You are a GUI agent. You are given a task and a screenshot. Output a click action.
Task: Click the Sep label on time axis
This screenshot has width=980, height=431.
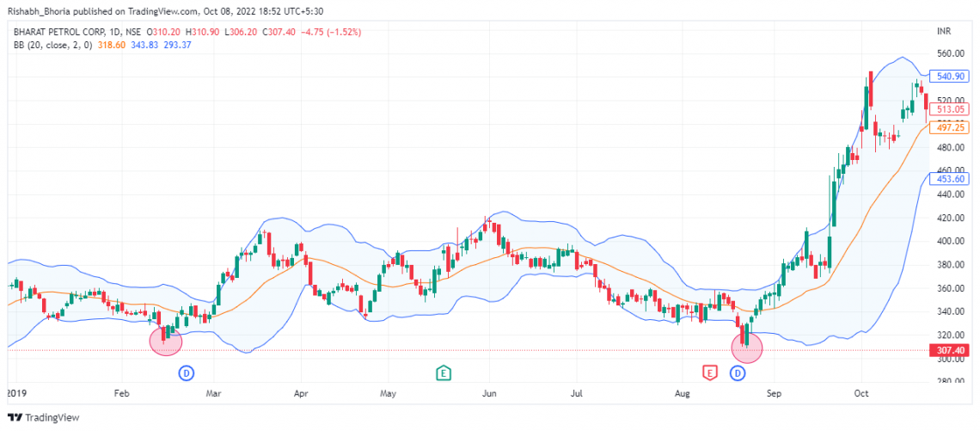point(774,395)
